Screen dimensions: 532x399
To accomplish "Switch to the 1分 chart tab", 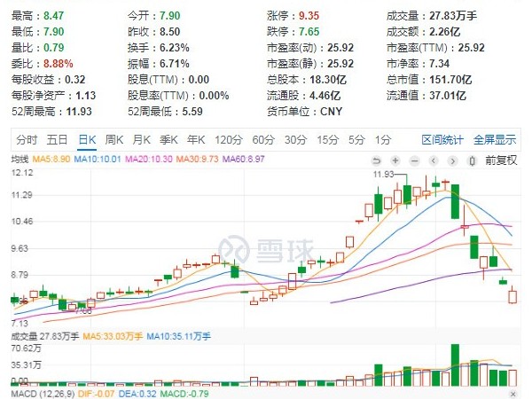I will click(383, 140).
